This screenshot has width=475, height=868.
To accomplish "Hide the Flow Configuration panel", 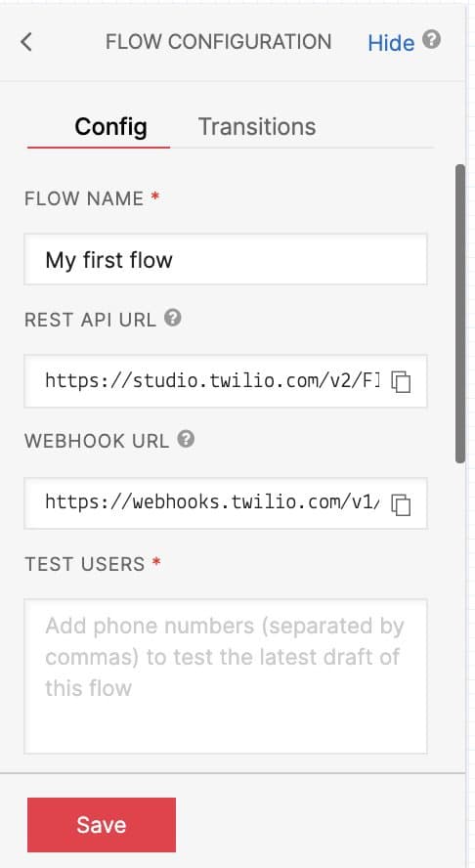I will click(391, 43).
